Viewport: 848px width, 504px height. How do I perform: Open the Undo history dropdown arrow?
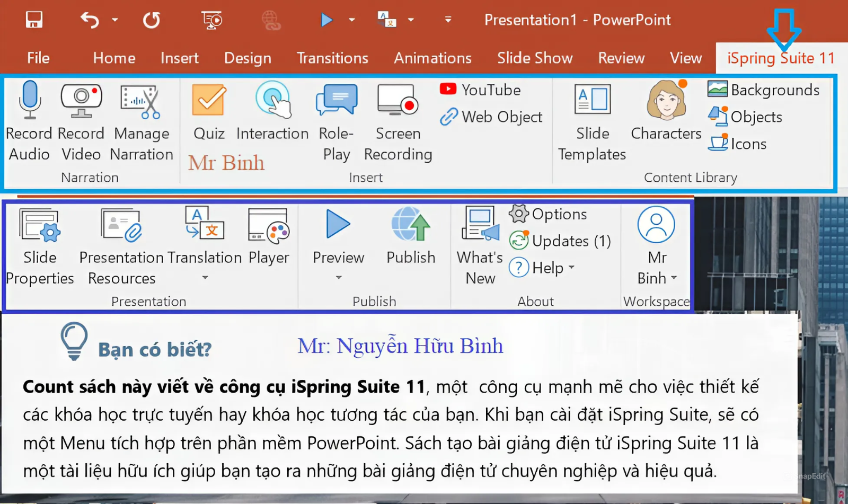[x=114, y=20]
